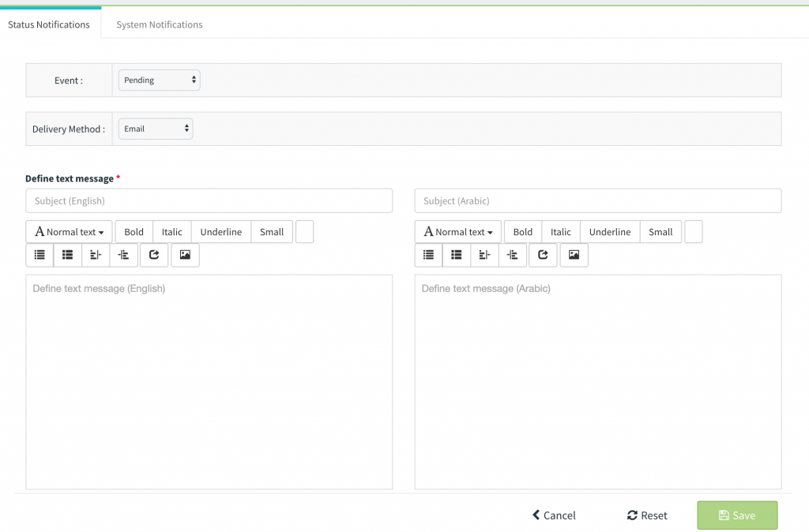The image size is (809, 532).
Task: Insert a link in the Arabic editor
Action: (543, 255)
